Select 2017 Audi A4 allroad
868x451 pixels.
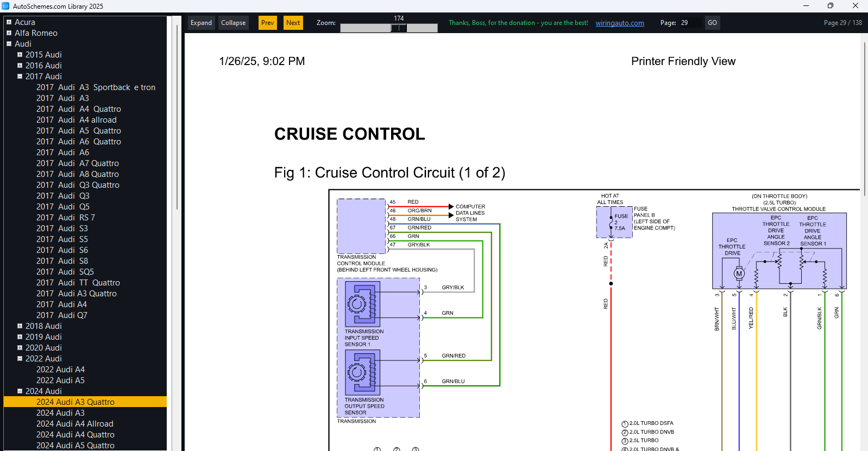77,120
